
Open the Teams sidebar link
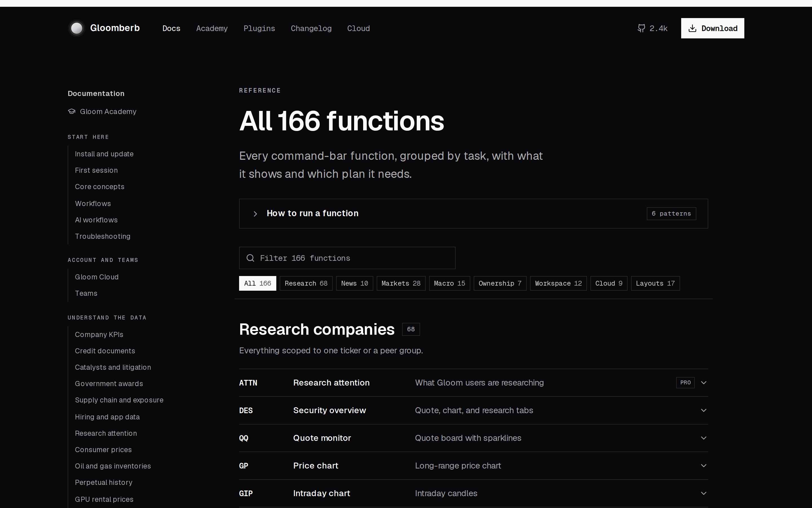[x=86, y=293]
